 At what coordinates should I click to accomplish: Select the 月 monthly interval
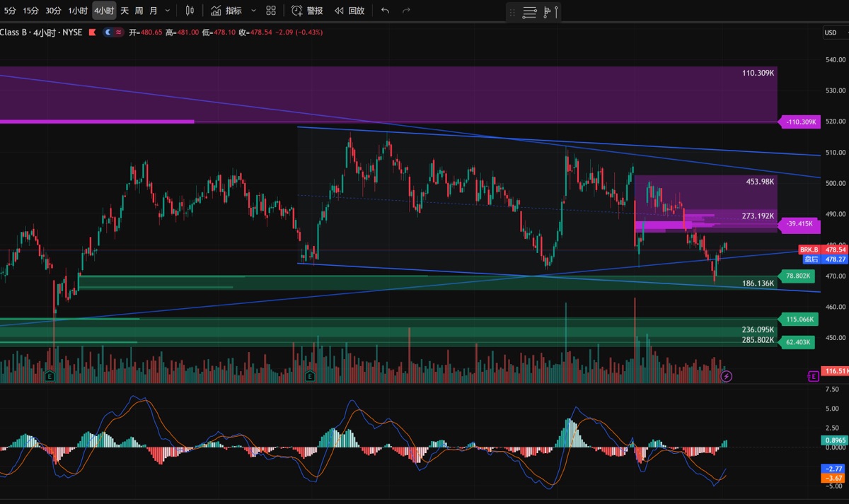pyautogui.click(x=154, y=11)
